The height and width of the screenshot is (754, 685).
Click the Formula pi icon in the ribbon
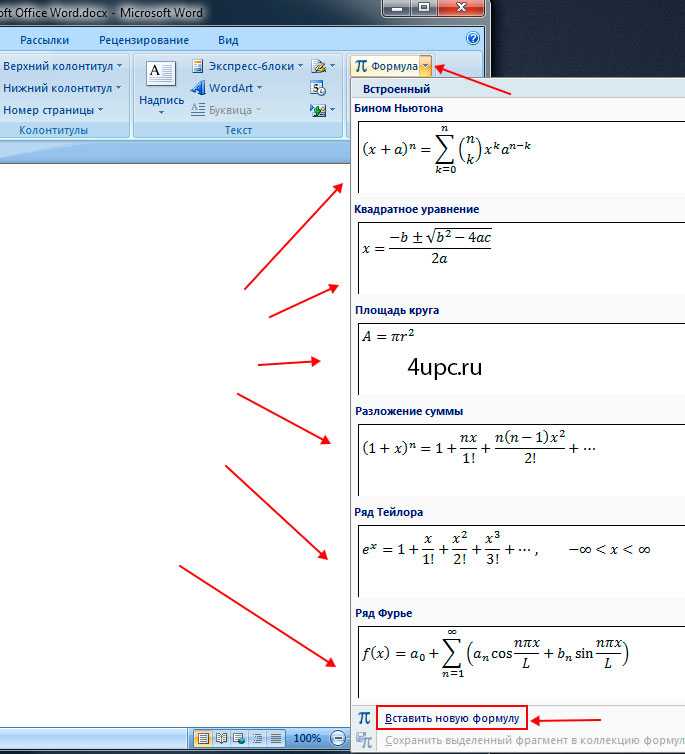(x=361, y=66)
